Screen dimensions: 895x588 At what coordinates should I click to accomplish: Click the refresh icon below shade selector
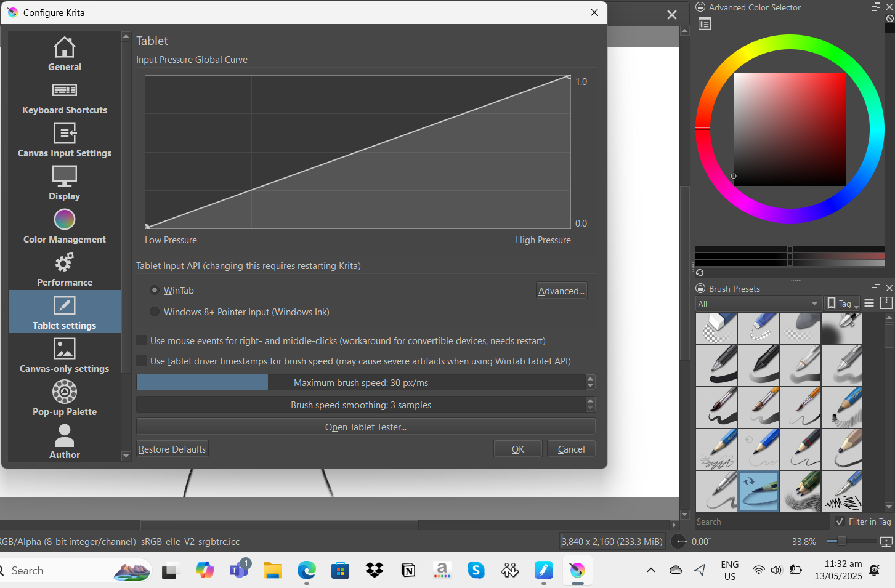(x=700, y=273)
